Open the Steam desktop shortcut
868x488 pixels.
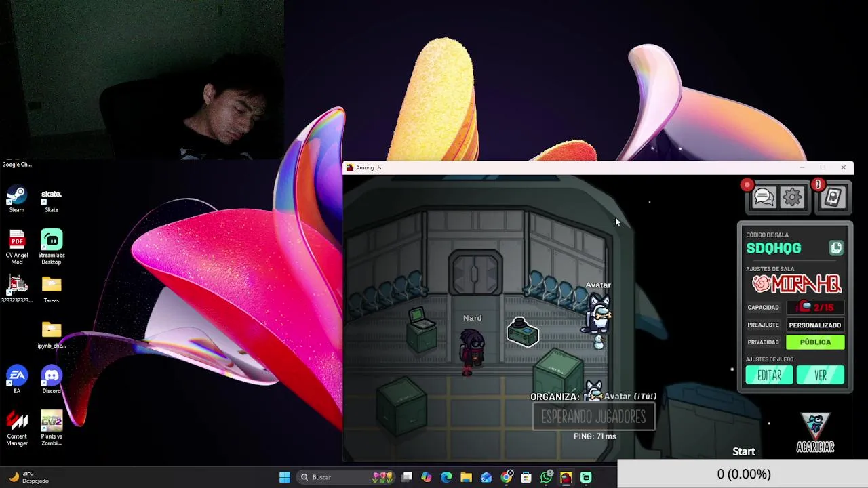pyautogui.click(x=17, y=199)
